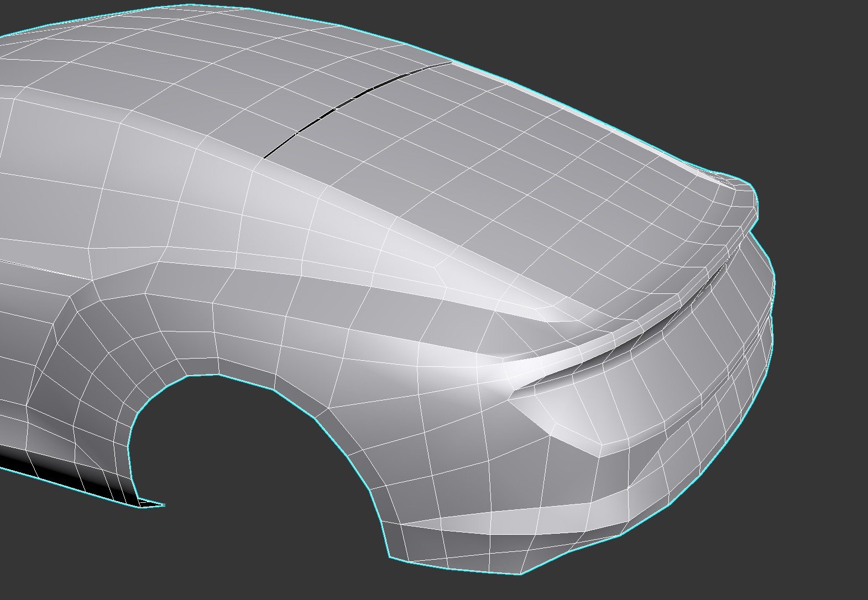Click the bottom corner vertex of the rear bumper
This screenshot has width=868, height=600.
[521, 573]
